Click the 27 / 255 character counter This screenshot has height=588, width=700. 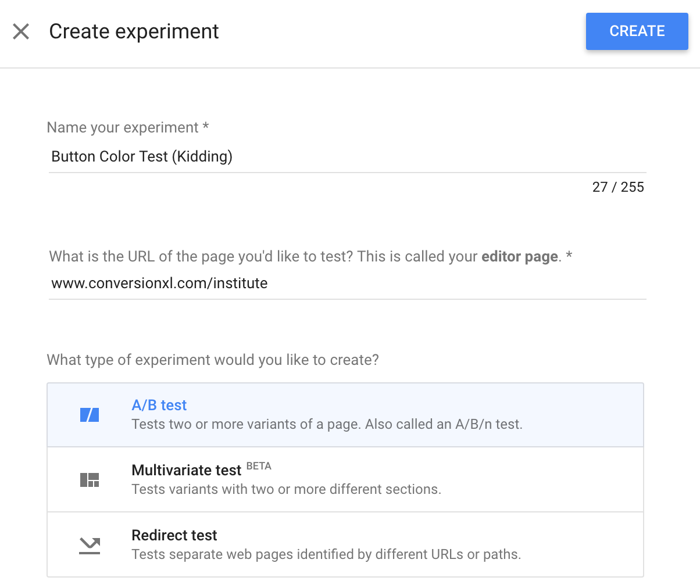pyautogui.click(x=618, y=187)
